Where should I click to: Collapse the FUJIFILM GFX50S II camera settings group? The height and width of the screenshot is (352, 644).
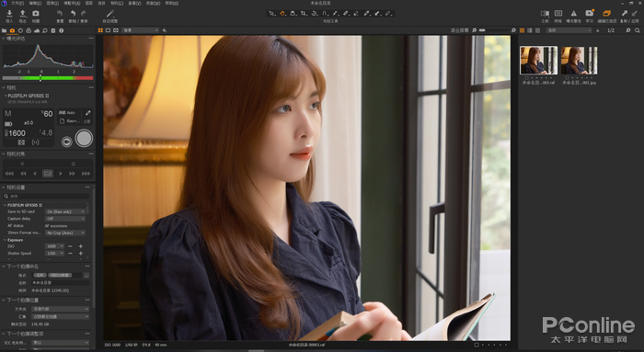coord(5,205)
